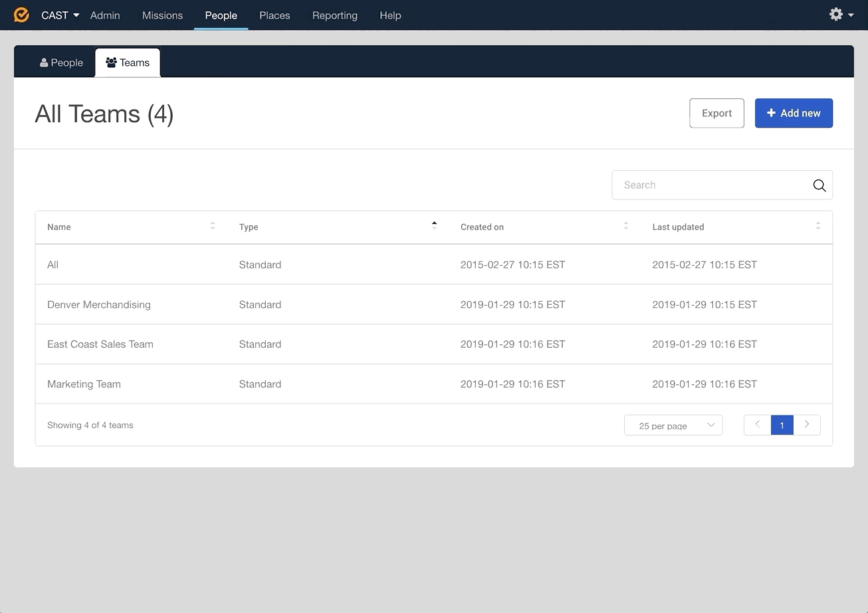Open the 25 per page dropdown
This screenshot has width=868, height=613.
673,426
